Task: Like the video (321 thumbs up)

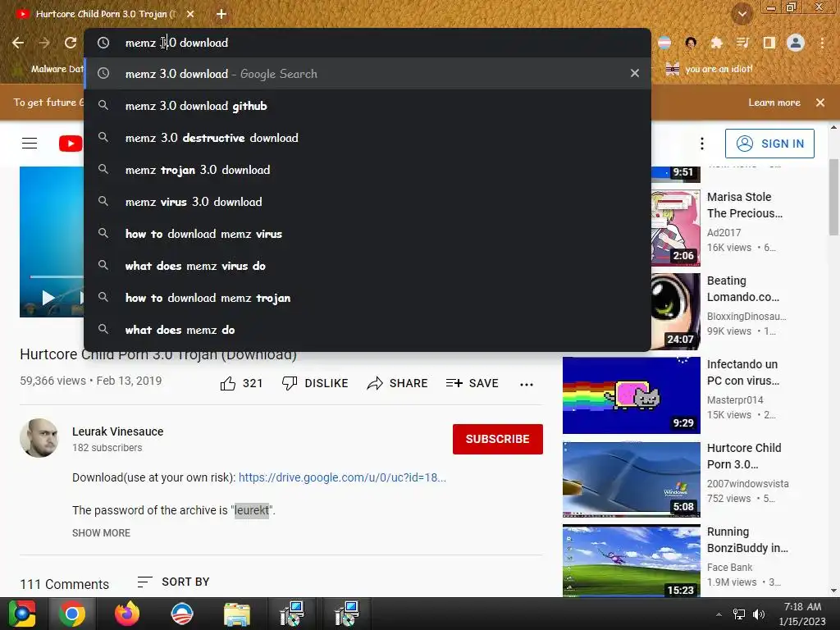Action: pyautogui.click(x=242, y=384)
